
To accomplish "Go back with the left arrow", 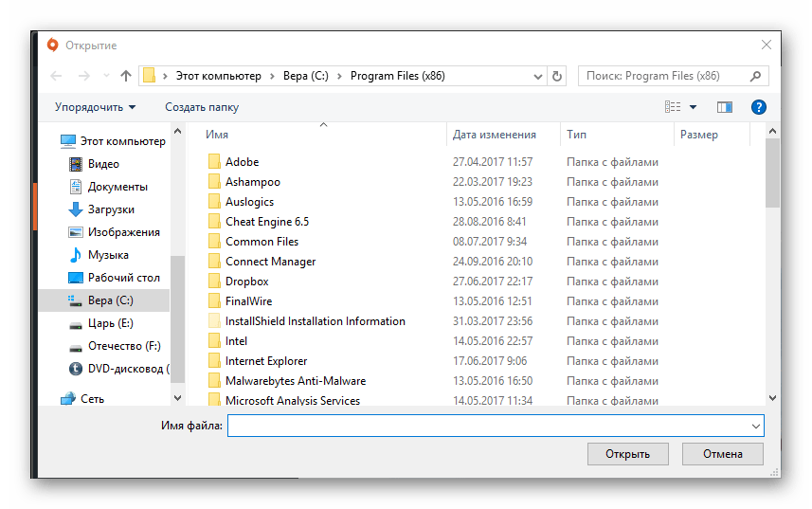I will tap(56, 76).
